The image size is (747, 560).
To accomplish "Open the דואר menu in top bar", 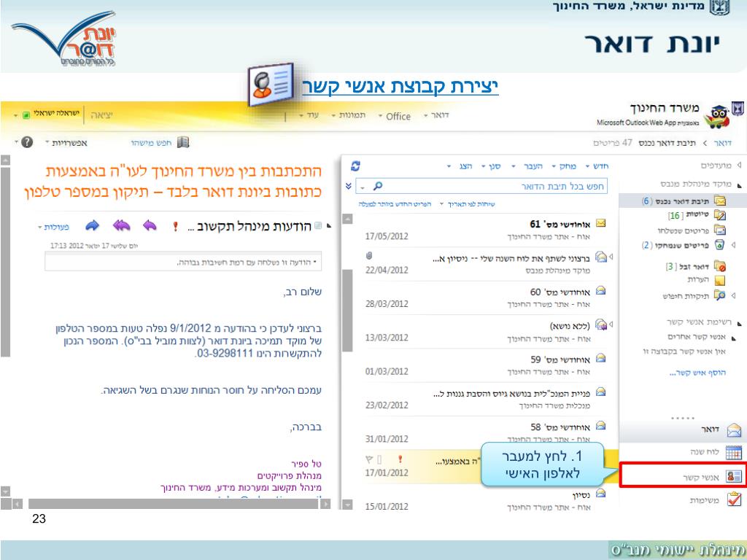I will (436, 115).
